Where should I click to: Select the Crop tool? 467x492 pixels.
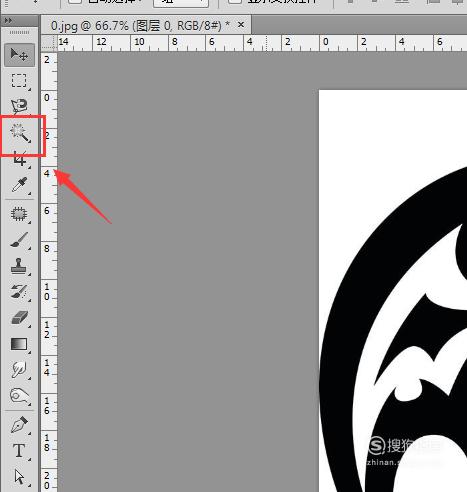(x=19, y=160)
